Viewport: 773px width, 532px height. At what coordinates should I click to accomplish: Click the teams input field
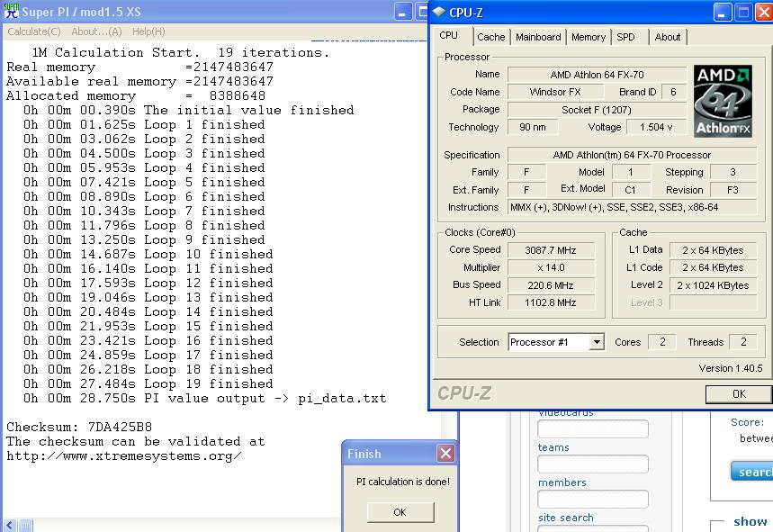[x=593, y=464]
